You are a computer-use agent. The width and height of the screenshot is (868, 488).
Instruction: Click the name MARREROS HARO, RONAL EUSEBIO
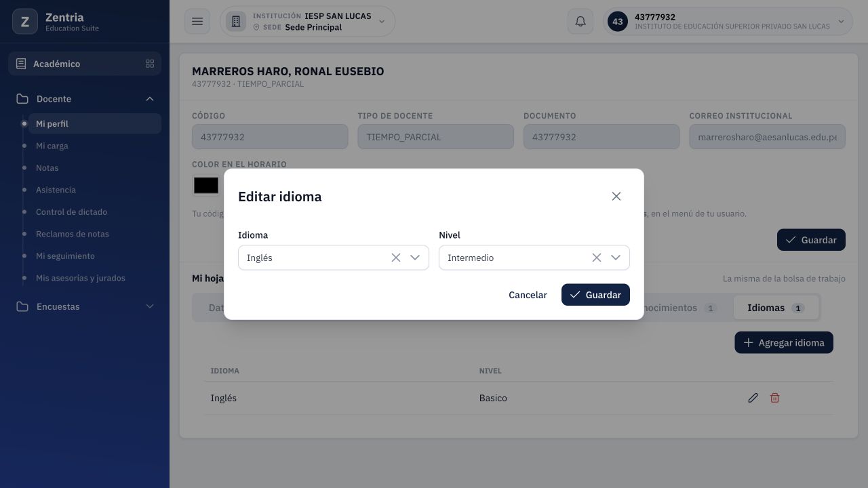(288, 71)
